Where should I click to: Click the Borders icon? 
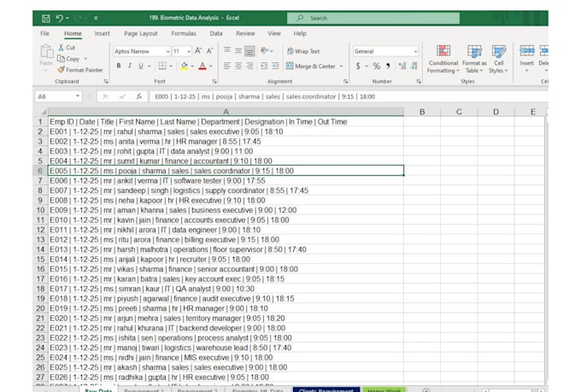[x=162, y=66]
